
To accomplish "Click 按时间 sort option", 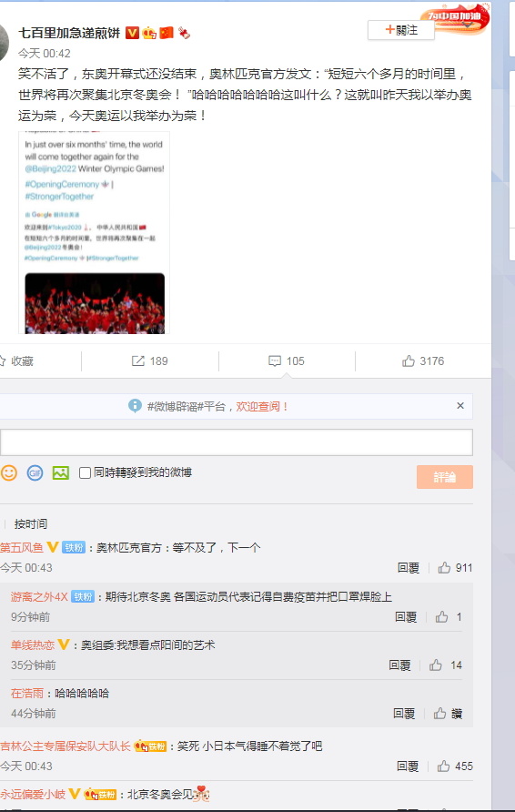I will [31, 524].
